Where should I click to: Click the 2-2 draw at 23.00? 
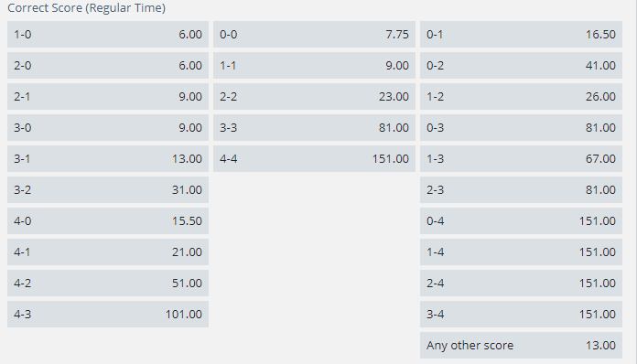click(x=315, y=97)
